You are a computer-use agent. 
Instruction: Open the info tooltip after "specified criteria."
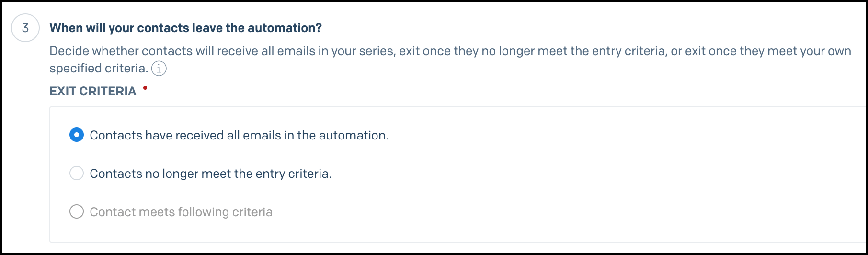(x=159, y=69)
